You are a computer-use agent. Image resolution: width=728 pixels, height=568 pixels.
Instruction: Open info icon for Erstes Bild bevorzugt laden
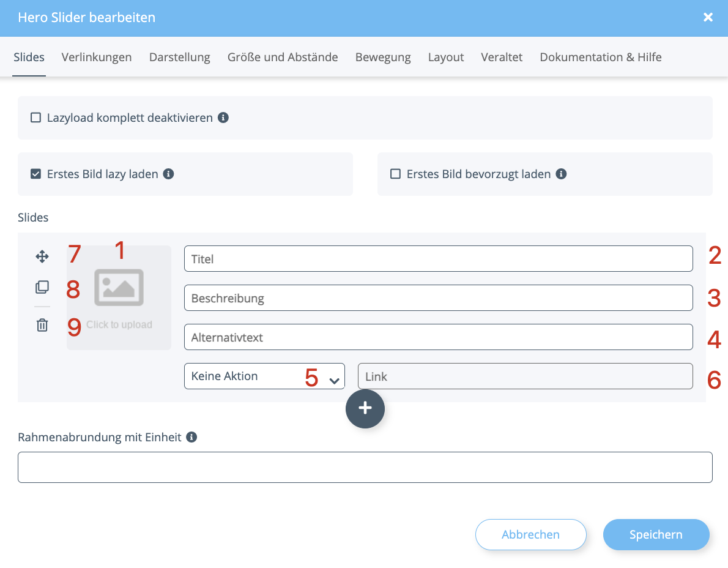(562, 174)
